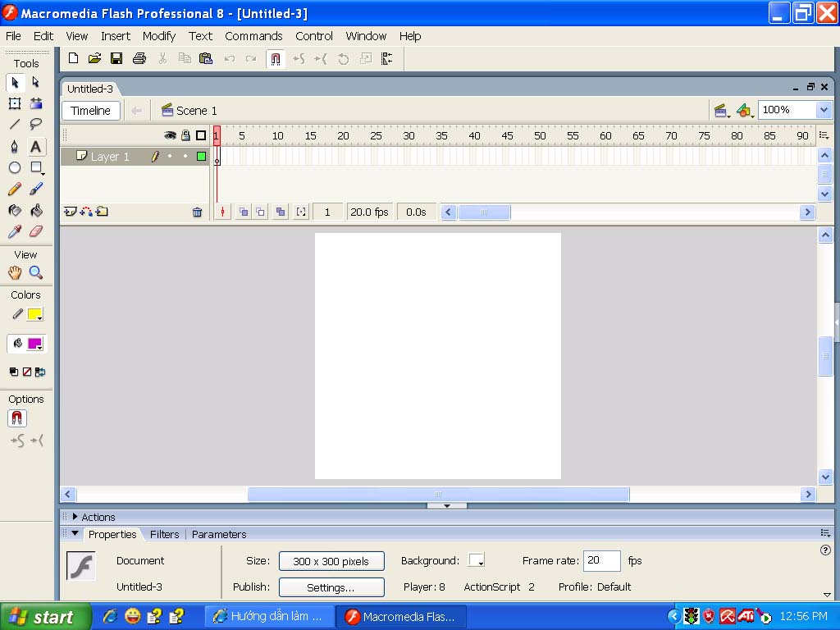
Task: Click Add Motion Guide icon
Action: [86, 212]
